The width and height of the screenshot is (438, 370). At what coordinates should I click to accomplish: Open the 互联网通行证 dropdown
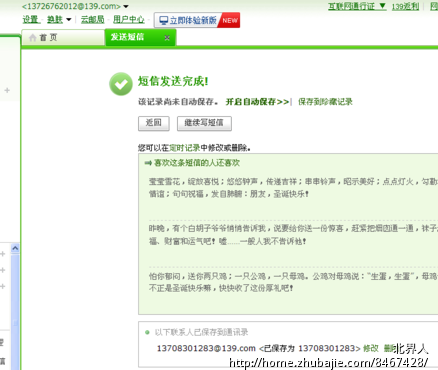click(x=357, y=6)
